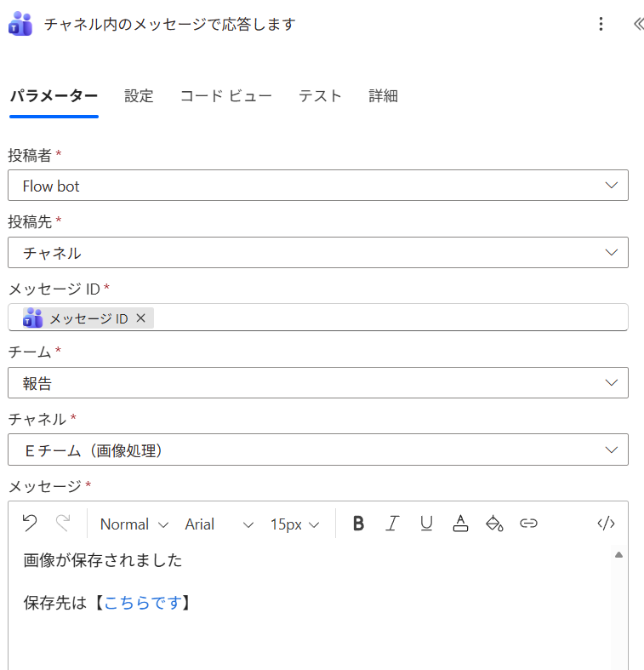The image size is (644, 670).
Task: Click the insert link icon
Action: pyautogui.click(x=528, y=523)
